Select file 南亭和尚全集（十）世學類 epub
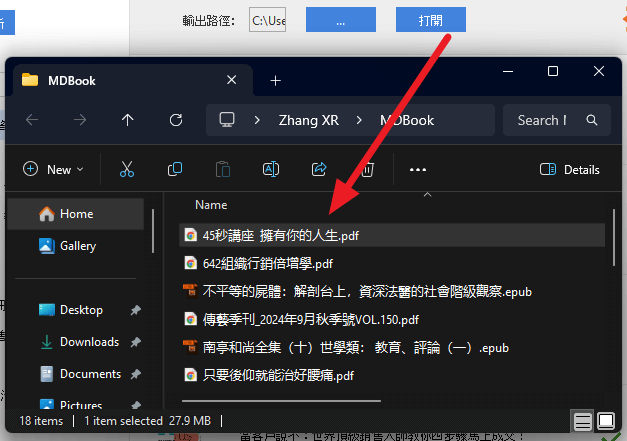Screen dimensions: 627x441 click(392, 347)
